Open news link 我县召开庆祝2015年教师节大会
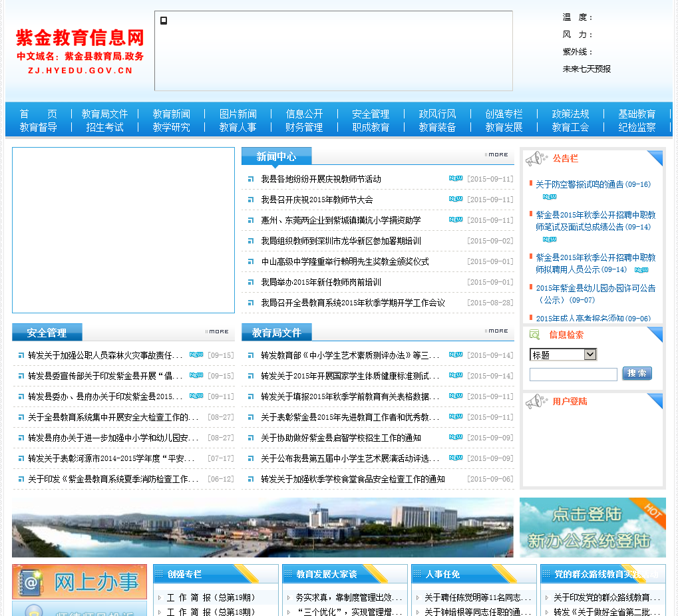This screenshot has width=678, height=616. pos(317,200)
